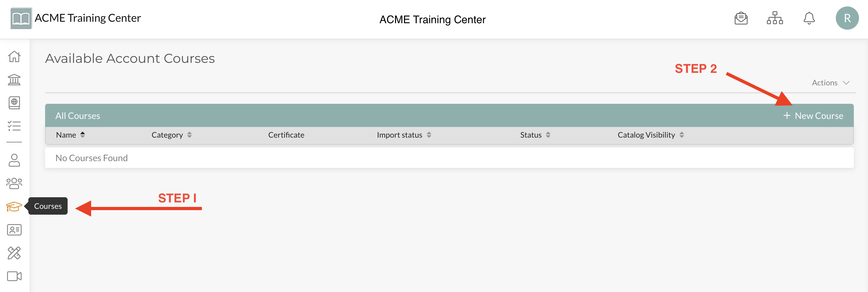Open the course catalog book icon

coord(14,103)
